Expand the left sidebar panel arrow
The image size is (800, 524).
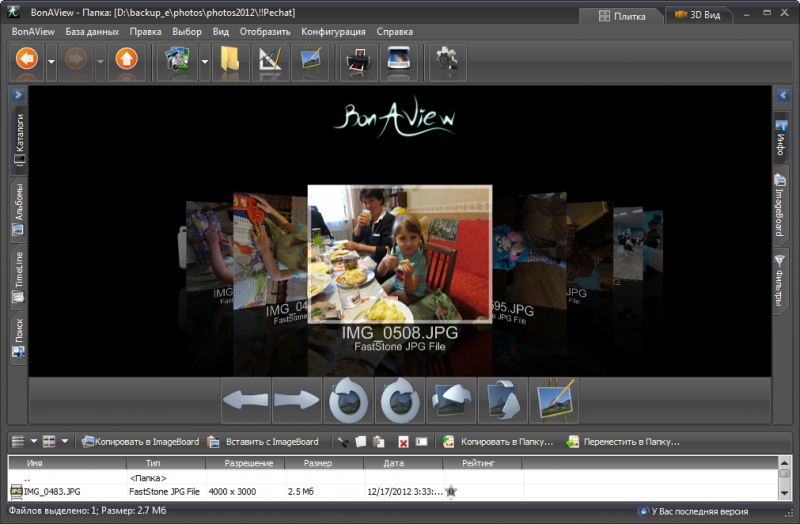[17, 94]
